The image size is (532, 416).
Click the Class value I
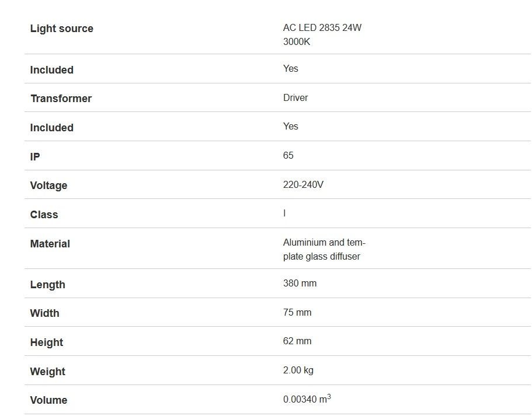(284, 213)
